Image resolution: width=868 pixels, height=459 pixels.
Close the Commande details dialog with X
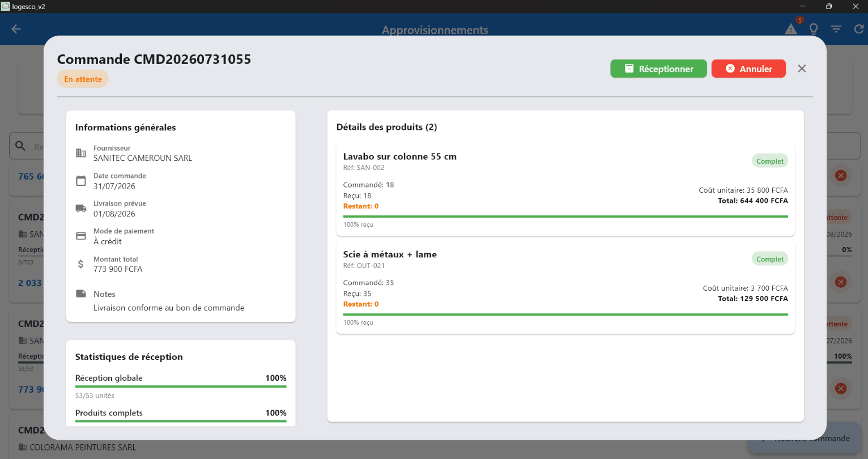point(802,69)
